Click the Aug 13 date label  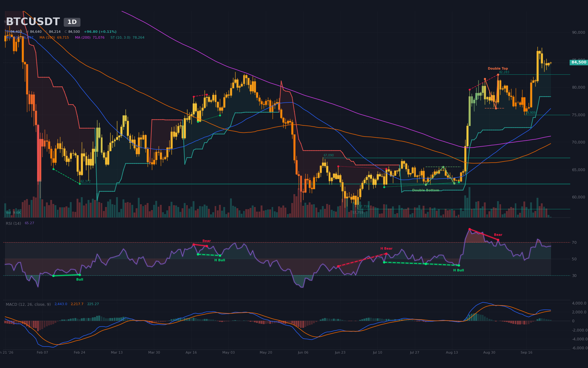point(452,353)
